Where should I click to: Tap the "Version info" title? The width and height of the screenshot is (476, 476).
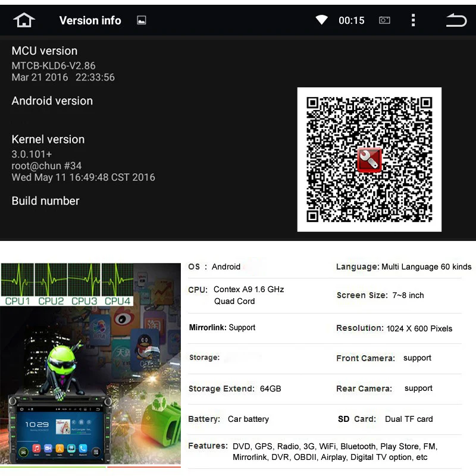click(x=90, y=20)
